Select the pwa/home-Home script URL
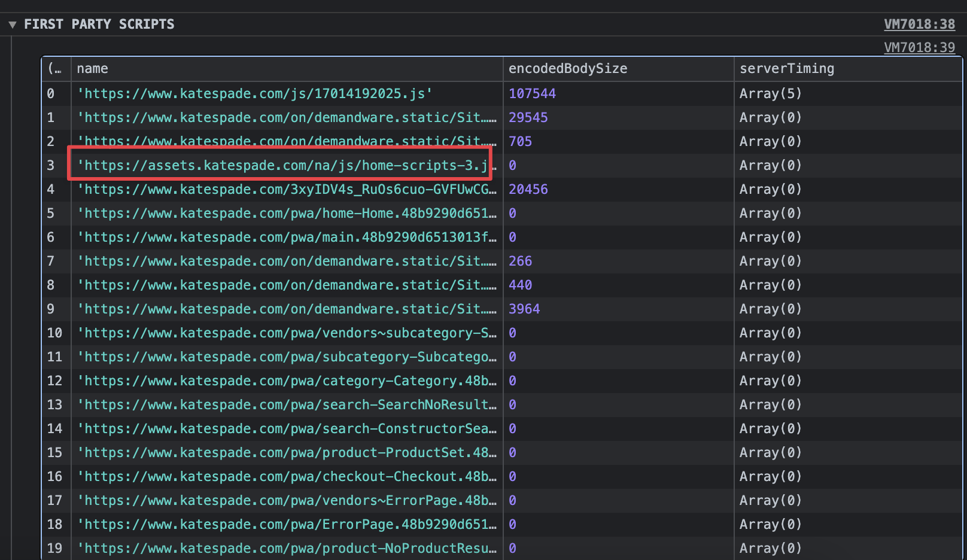This screenshot has width=967, height=560. pos(287,213)
